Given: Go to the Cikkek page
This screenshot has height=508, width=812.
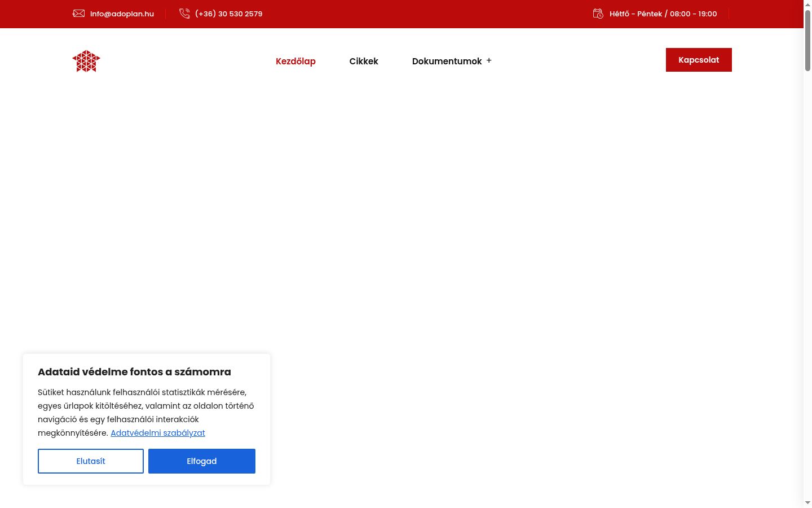Looking at the screenshot, I should pos(364,61).
